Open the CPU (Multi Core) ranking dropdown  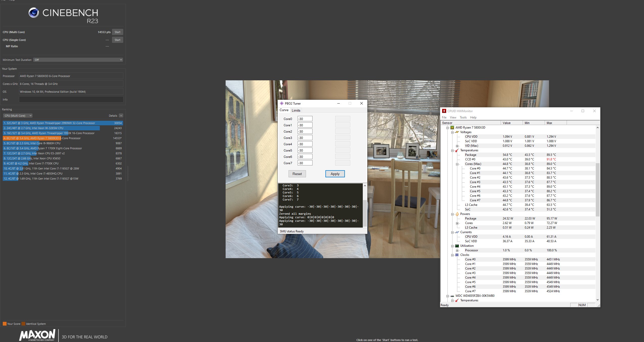point(18,116)
